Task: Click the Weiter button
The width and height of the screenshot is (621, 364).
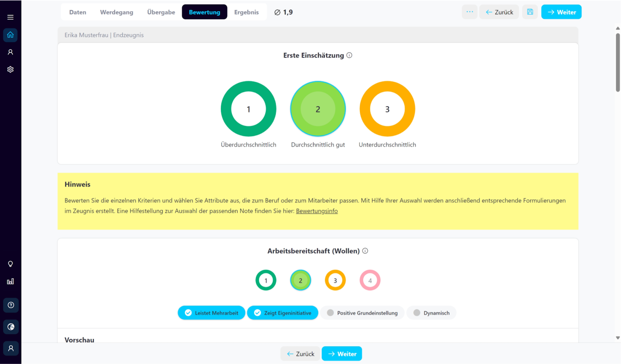Action: 561,12
